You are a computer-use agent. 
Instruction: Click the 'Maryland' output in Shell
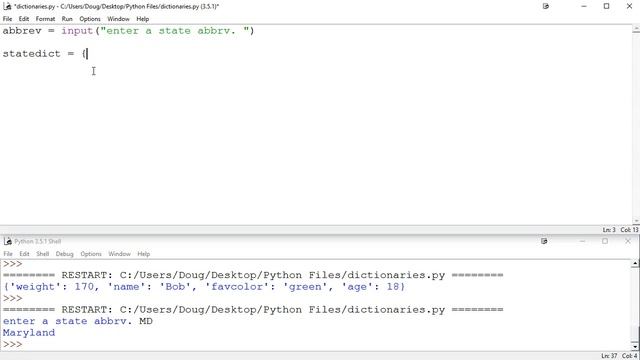tap(29, 333)
